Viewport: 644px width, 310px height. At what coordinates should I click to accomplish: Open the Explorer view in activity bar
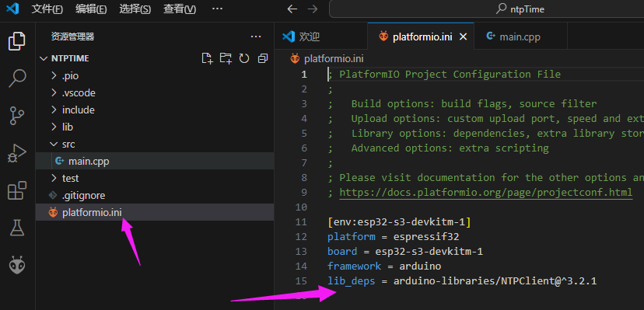[17, 41]
